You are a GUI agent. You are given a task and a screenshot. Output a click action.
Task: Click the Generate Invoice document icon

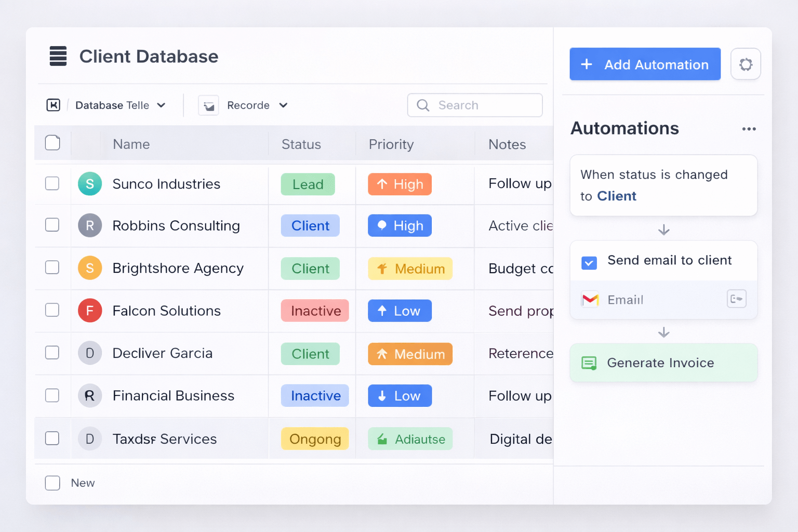[x=589, y=363]
